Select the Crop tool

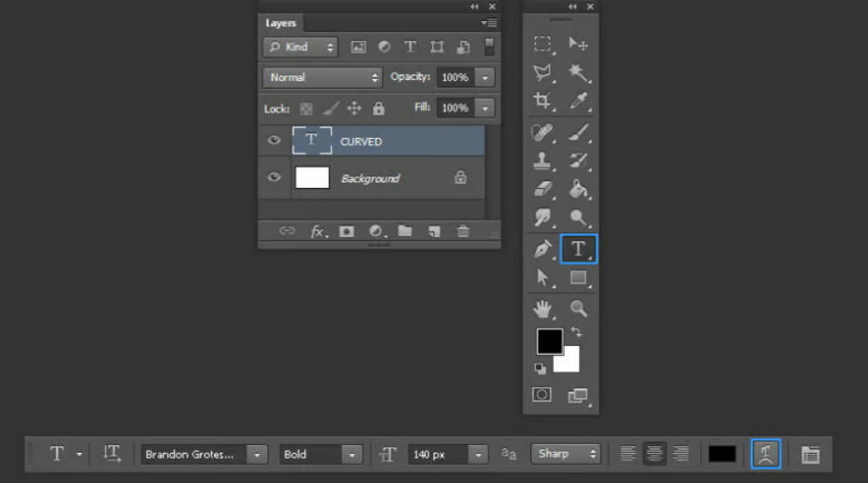(x=543, y=101)
